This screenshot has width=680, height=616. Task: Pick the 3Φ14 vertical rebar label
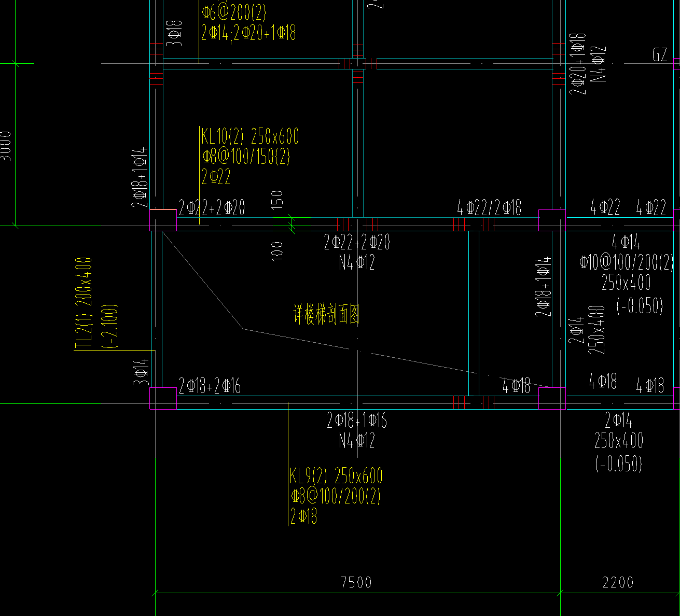141,371
